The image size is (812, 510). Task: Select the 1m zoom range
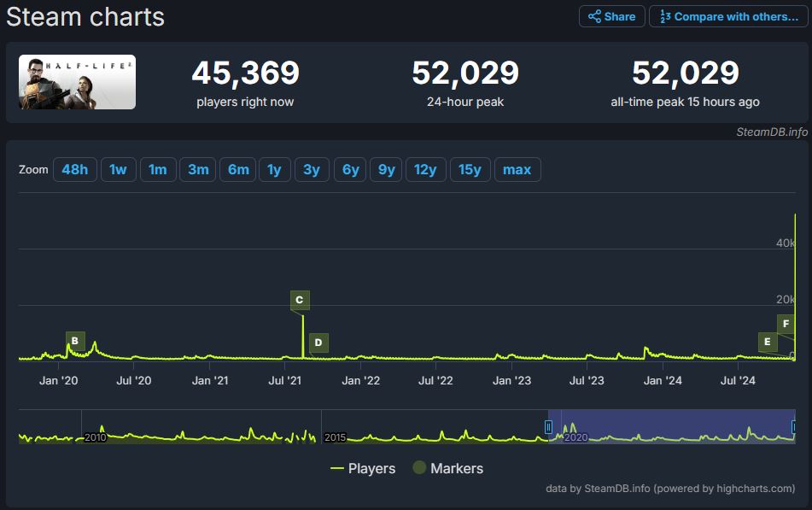[158, 169]
